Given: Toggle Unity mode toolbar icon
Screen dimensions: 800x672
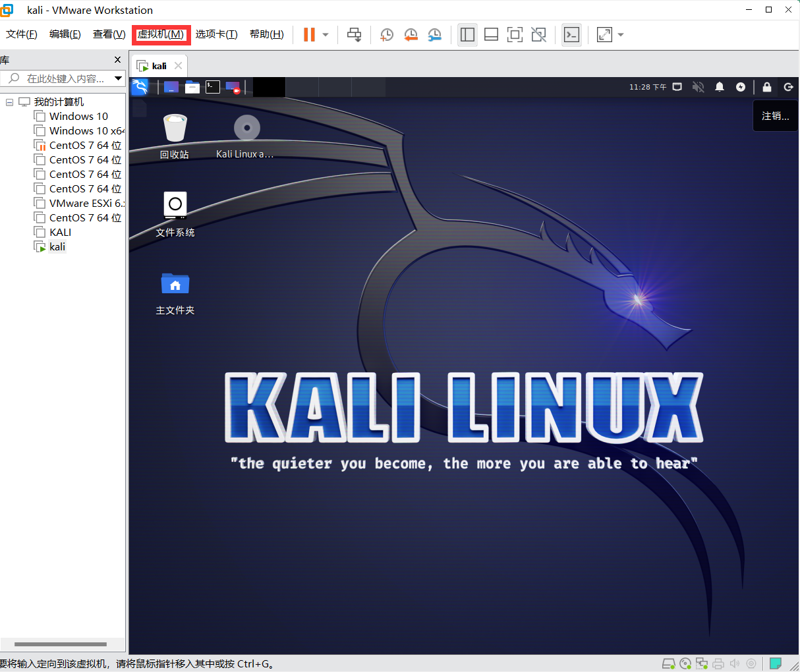Looking at the screenshot, I should point(538,35).
